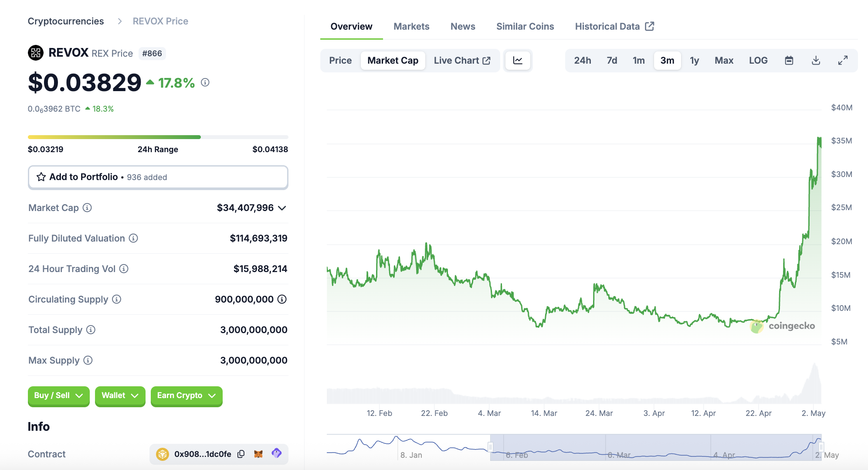Switch chart to Price view
The image size is (868, 470).
click(340, 61)
